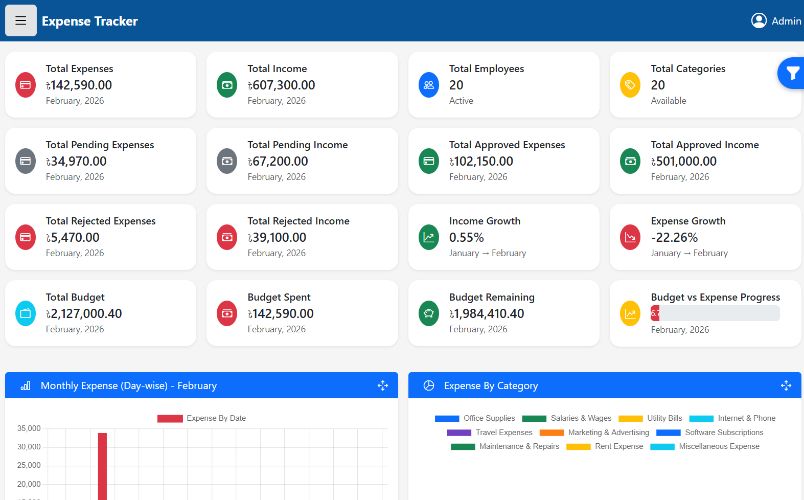
Task: Click the ৳142,590.00 Total Expenses value
Action: click(x=78, y=85)
